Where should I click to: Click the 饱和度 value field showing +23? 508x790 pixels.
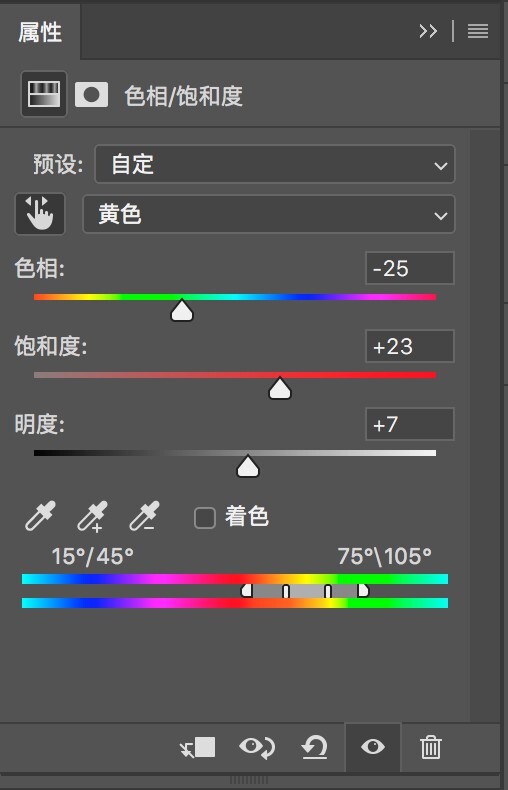pos(410,346)
